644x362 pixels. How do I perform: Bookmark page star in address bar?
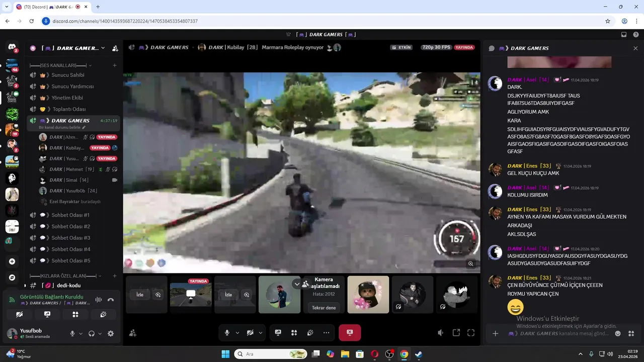tap(608, 21)
